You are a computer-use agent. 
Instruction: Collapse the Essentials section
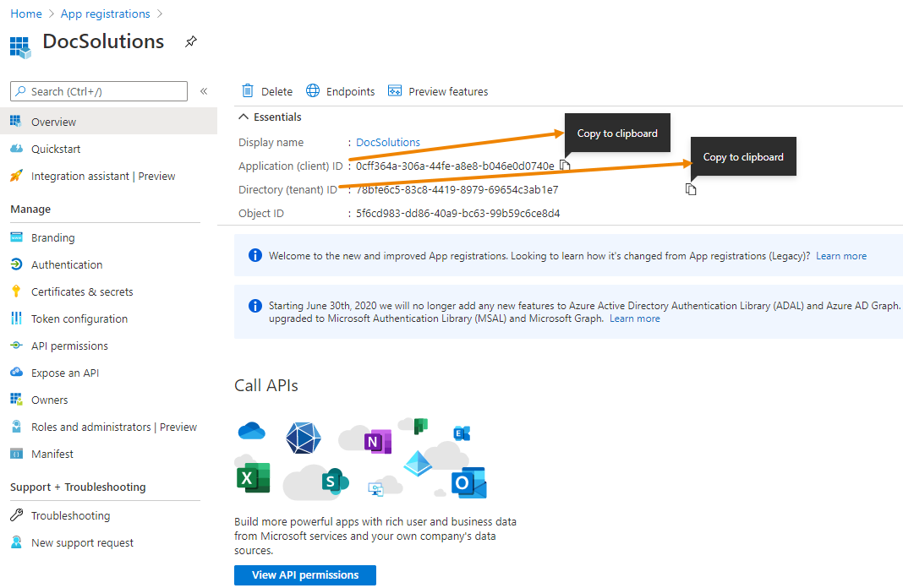(244, 117)
